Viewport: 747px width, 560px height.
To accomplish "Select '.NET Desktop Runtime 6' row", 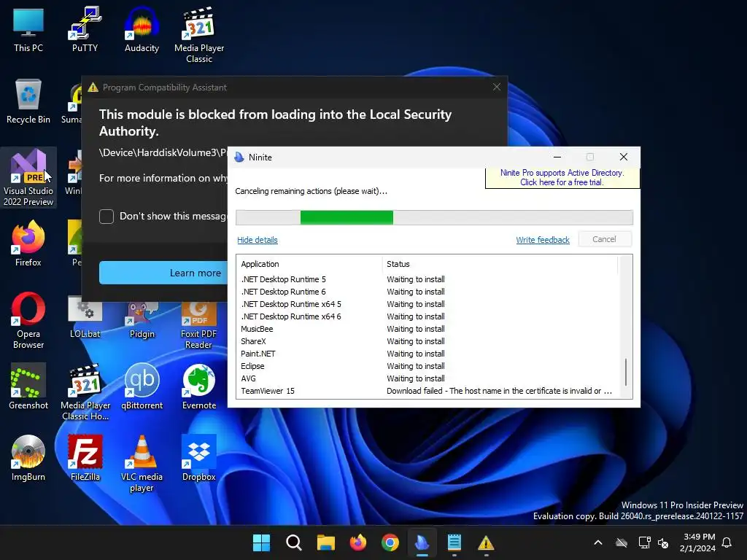I will tap(427, 292).
